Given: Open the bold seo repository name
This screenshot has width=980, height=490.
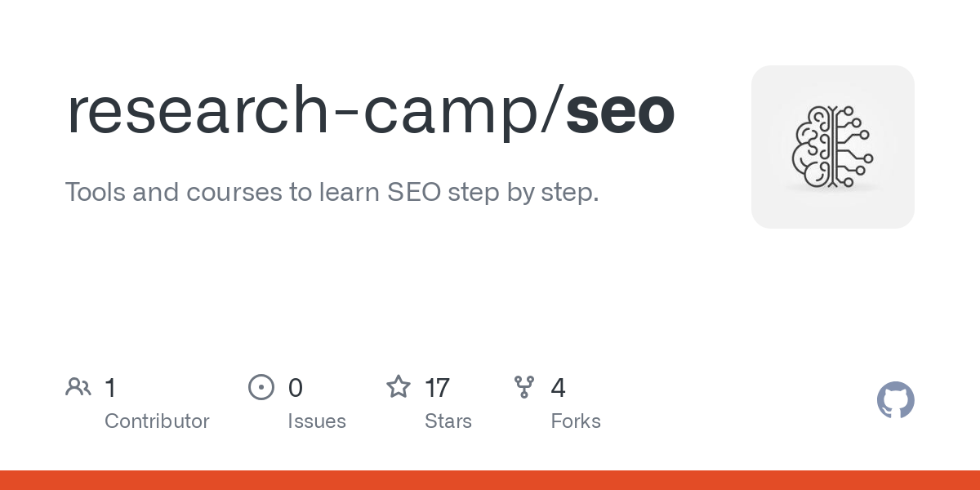Looking at the screenshot, I should click(621, 113).
